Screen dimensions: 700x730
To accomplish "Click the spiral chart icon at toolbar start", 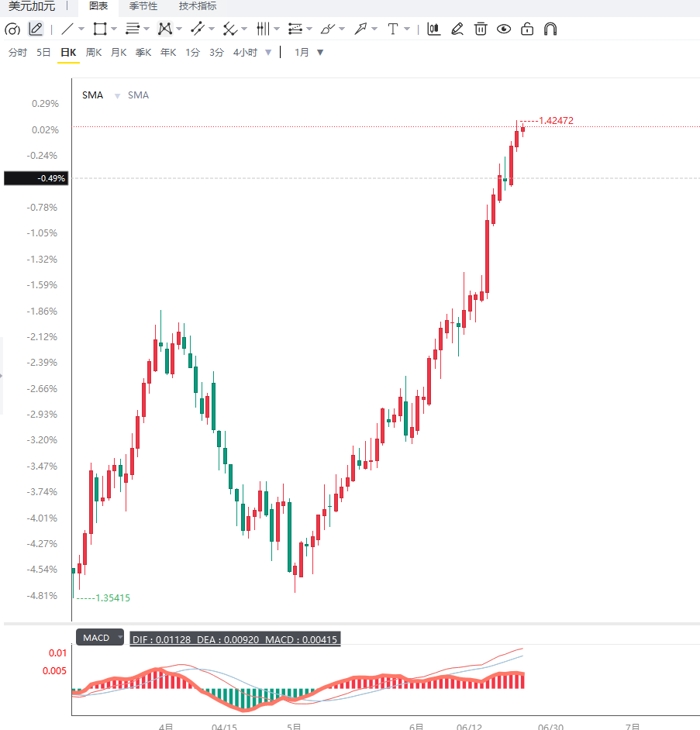I will point(12,29).
